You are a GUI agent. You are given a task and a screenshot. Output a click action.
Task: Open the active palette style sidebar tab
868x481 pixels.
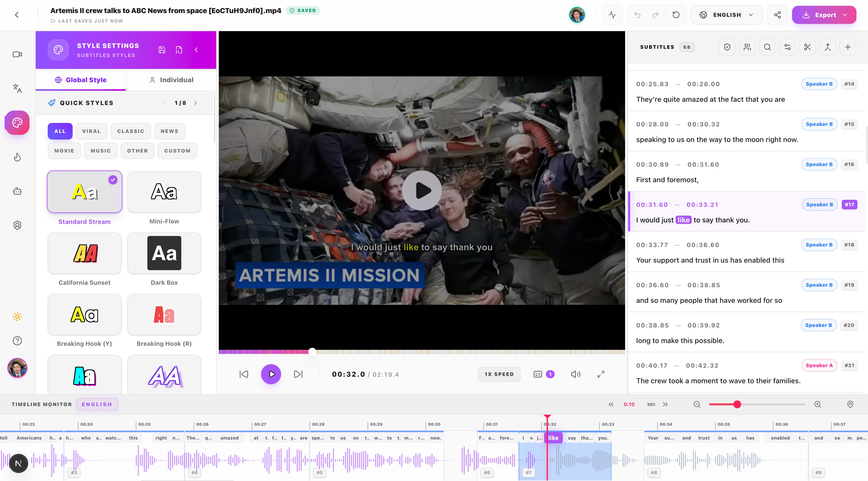pos(17,122)
